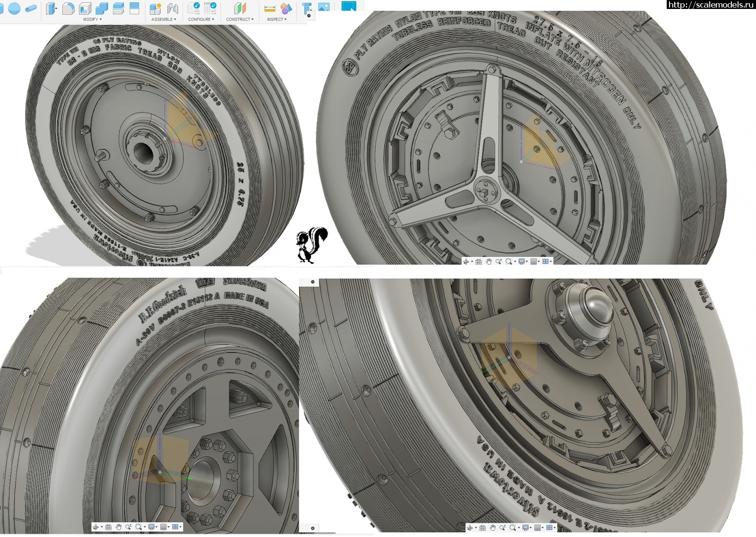Click Fit zoom in domed hub-cap view navbar
Screen dimensions: 756x537
coord(512,528)
